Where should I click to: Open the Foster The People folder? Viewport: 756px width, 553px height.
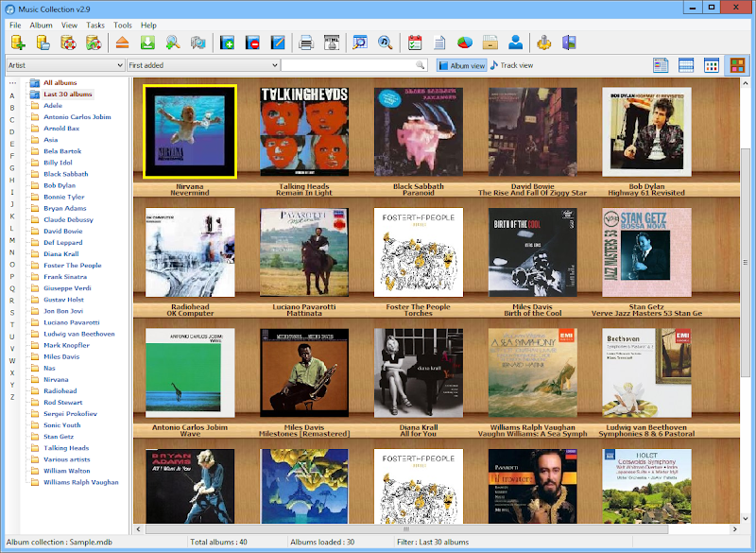pyautogui.click(x=73, y=266)
